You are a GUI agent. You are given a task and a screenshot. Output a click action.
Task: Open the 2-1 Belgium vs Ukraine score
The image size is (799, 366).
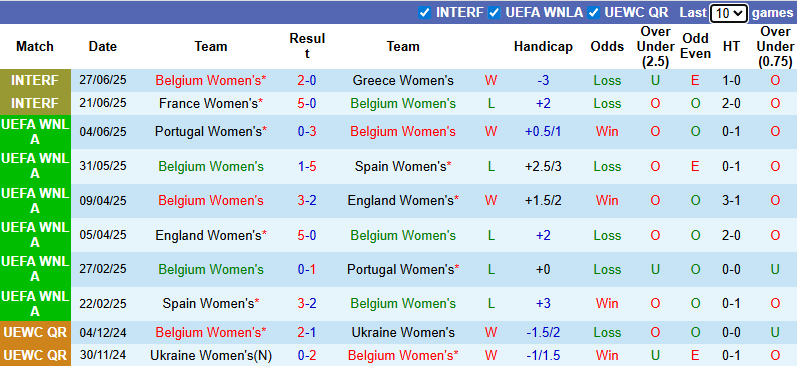point(307,332)
